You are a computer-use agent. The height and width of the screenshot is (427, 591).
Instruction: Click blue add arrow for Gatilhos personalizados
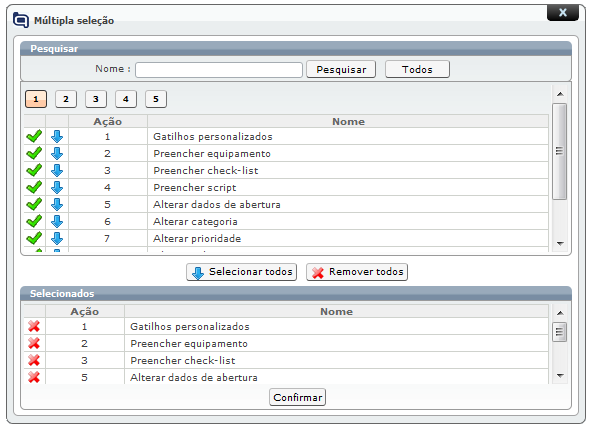coord(57,136)
